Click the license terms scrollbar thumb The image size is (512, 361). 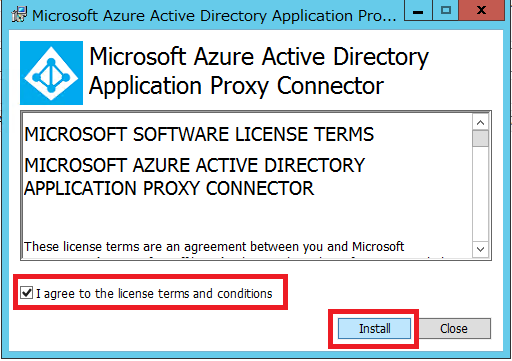pyautogui.click(x=480, y=138)
